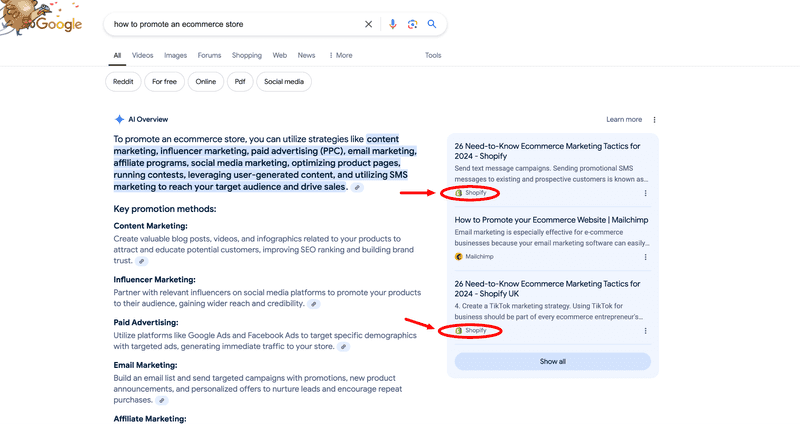Image resolution: width=800 pixels, height=426 pixels.
Task: Open options menu for Shopify 2024 card
Action: (645, 193)
